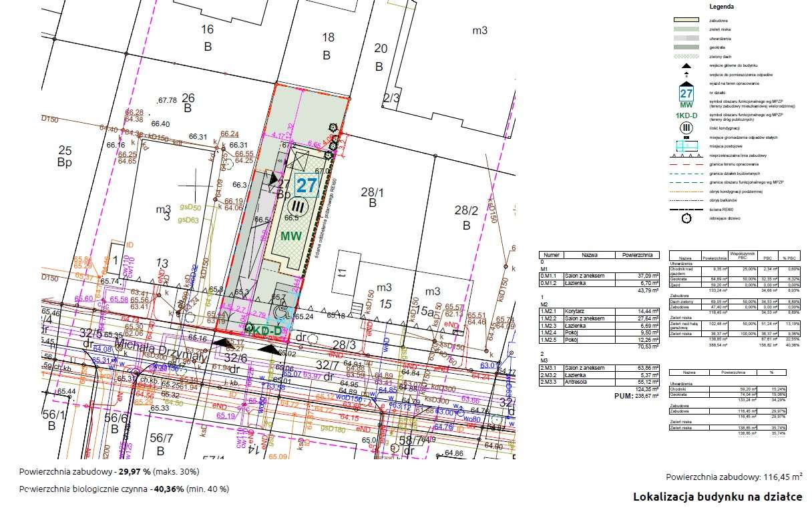Click the Zieleń nad halą garażową row

(x=735, y=326)
